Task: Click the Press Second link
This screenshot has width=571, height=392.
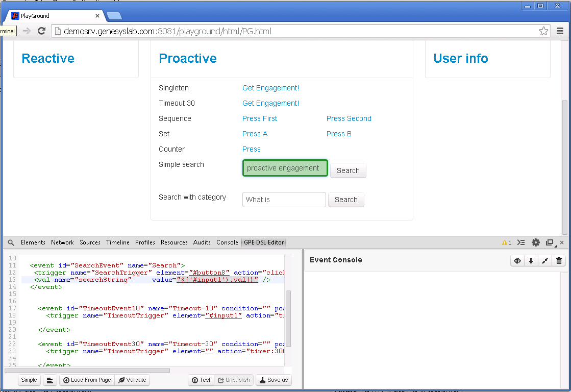Action: (x=349, y=118)
